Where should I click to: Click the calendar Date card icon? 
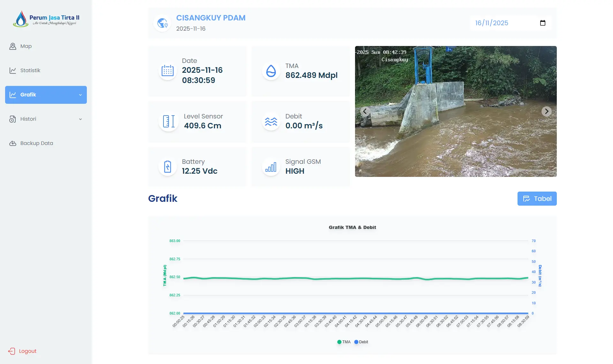[167, 71]
